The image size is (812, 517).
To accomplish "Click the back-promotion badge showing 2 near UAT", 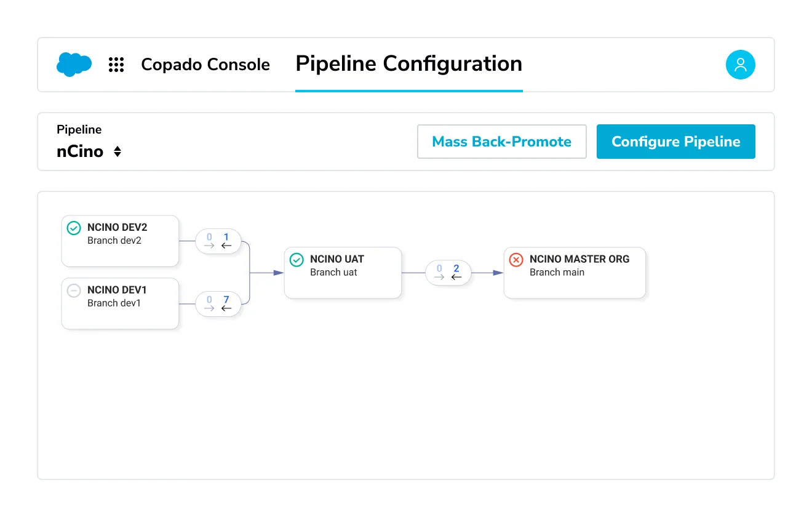I will click(x=455, y=269).
